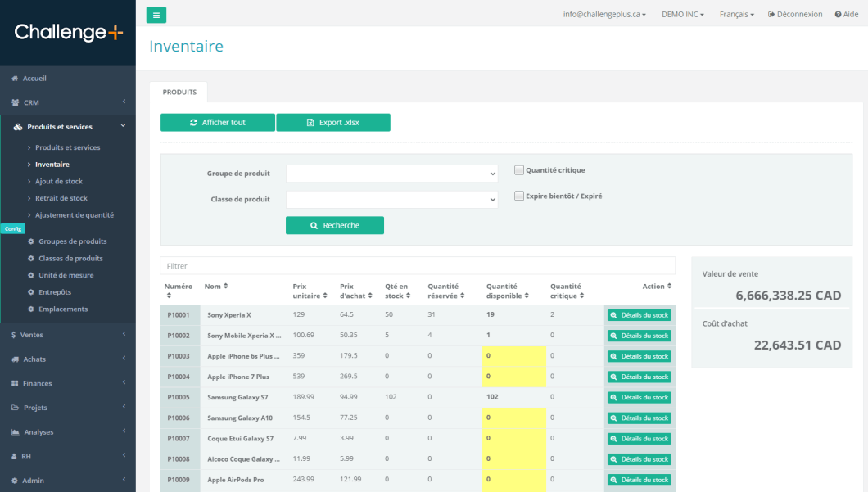Open Détails du stock for Sony Xperia X
Screen dimensions: 868x492
[x=639, y=315]
